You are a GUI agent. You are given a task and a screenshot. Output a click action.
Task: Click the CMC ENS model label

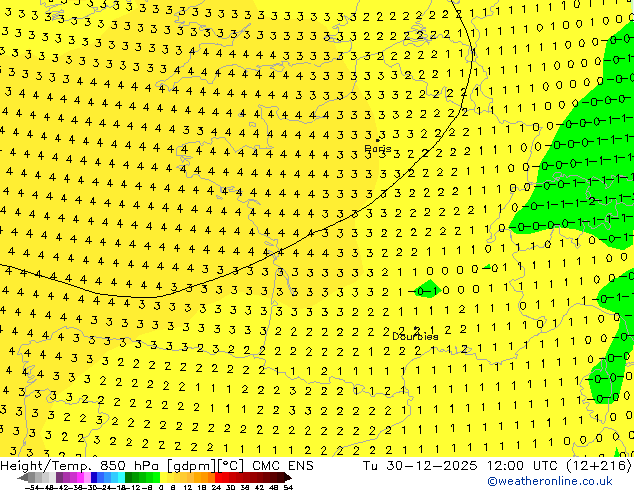[x=283, y=466]
